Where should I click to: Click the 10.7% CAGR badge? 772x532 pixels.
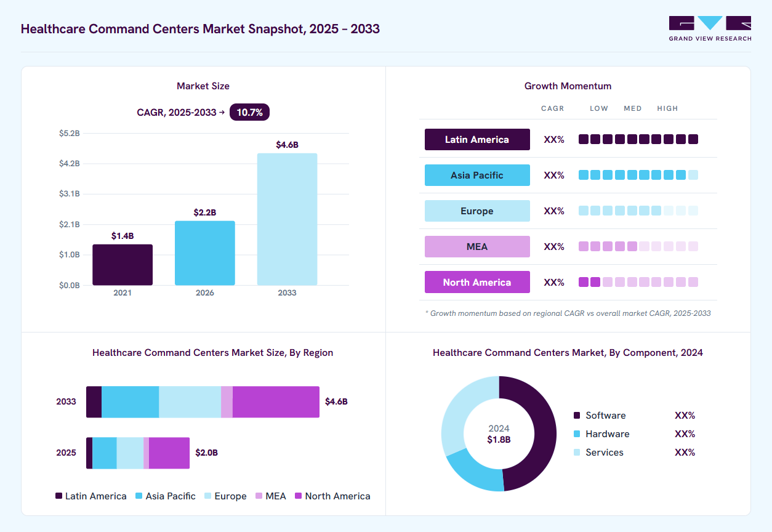point(249,112)
